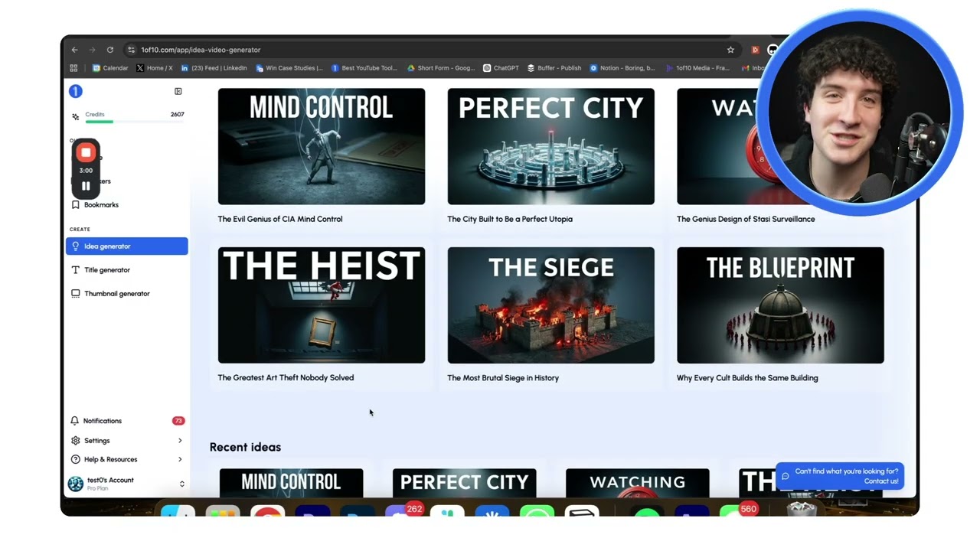Click title The Most Brutal Siege in History
This screenshot has width=980, height=551.
coord(503,378)
